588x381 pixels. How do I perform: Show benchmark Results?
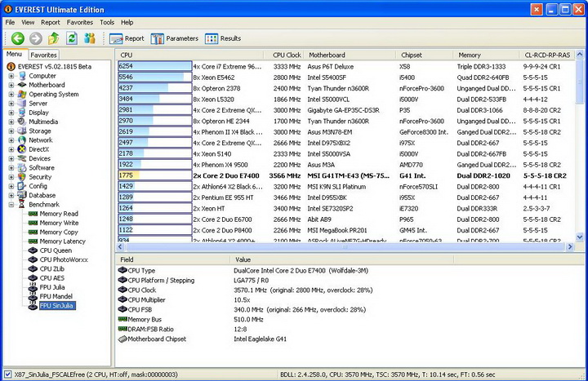pyautogui.click(x=223, y=38)
